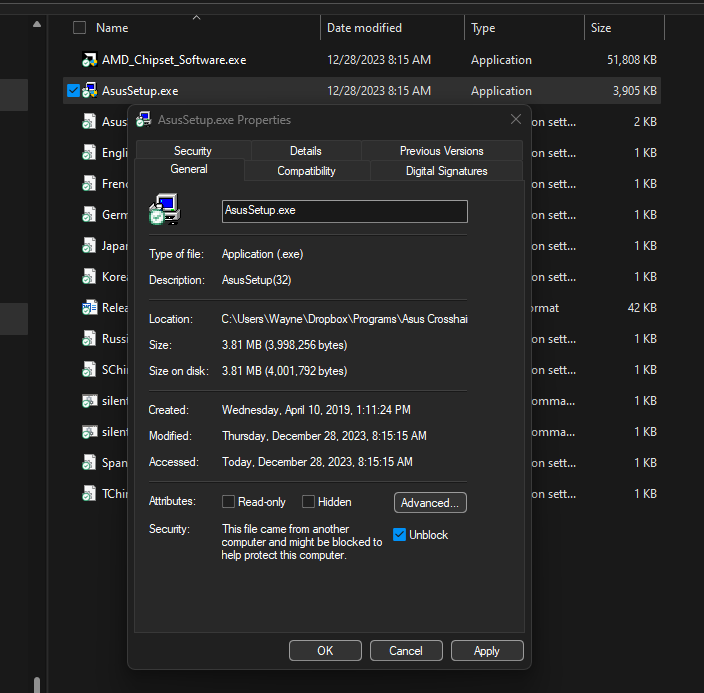Click the TChinese settings file icon
The height and width of the screenshot is (693, 704).
click(90, 494)
